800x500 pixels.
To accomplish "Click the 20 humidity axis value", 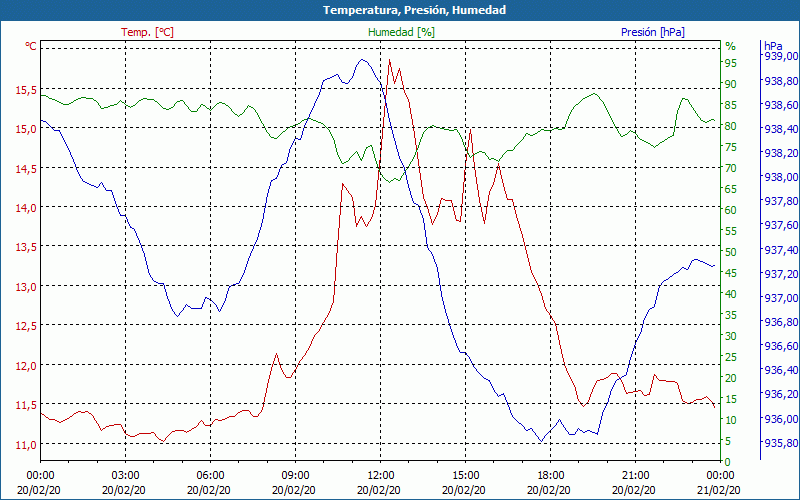I will (x=731, y=378).
